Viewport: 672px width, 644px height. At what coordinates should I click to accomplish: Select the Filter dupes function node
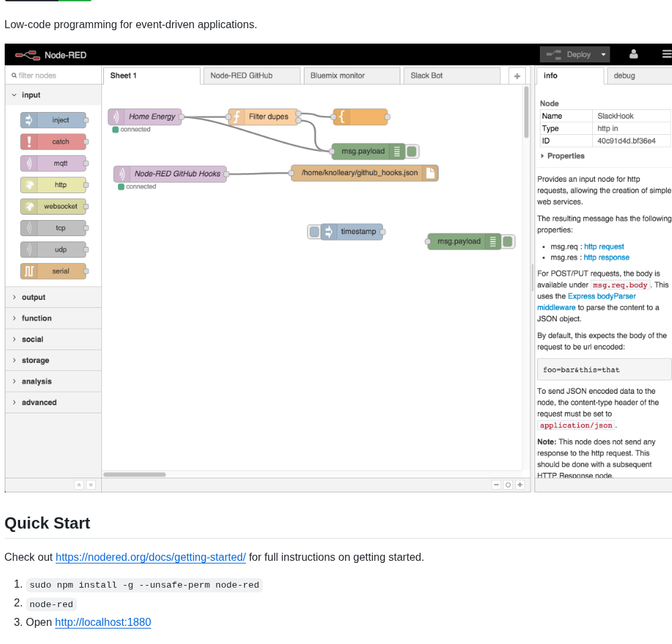click(263, 117)
